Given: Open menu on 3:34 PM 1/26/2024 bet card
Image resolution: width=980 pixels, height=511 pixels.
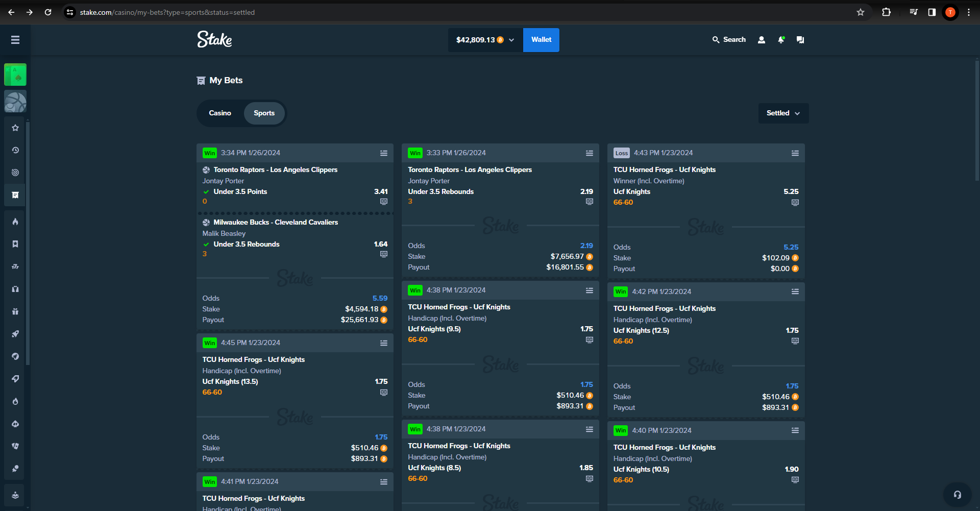Looking at the screenshot, I should pyautogui.click(x=384, y=153).
